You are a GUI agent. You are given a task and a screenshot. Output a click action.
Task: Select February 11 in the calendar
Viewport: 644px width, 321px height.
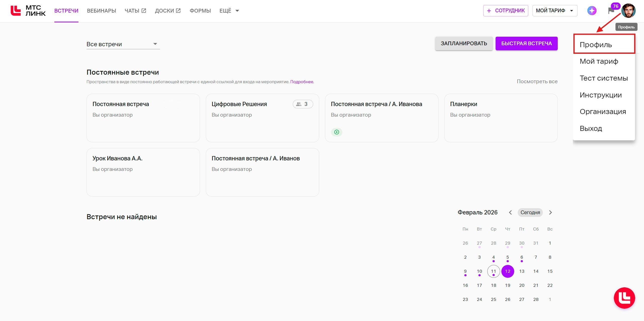(x=493, y=271)
